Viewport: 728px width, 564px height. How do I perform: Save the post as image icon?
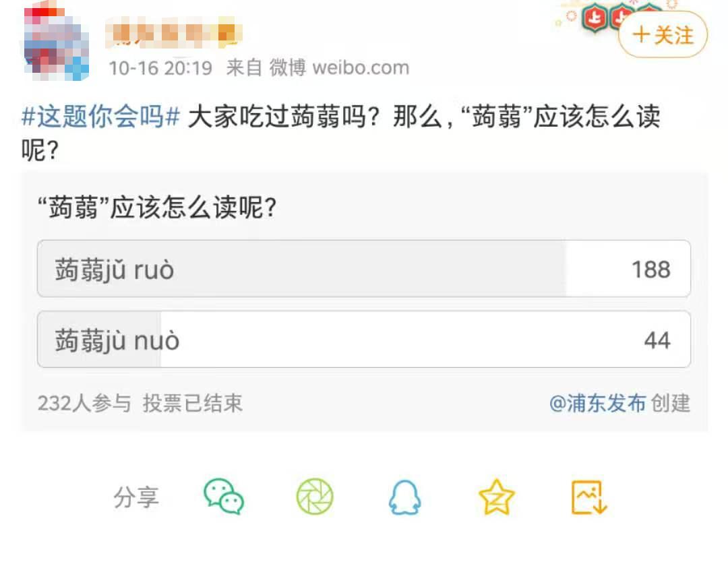[589, 499]
